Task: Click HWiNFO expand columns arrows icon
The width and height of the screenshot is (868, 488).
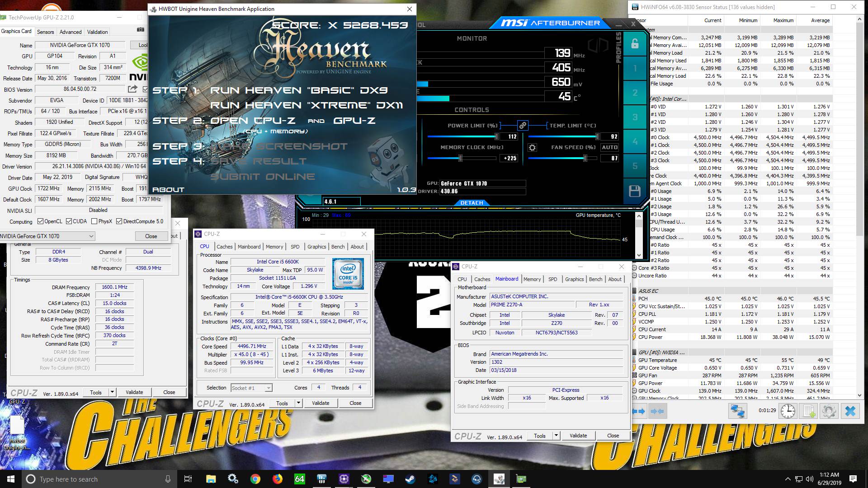Action: pos(638,411)
